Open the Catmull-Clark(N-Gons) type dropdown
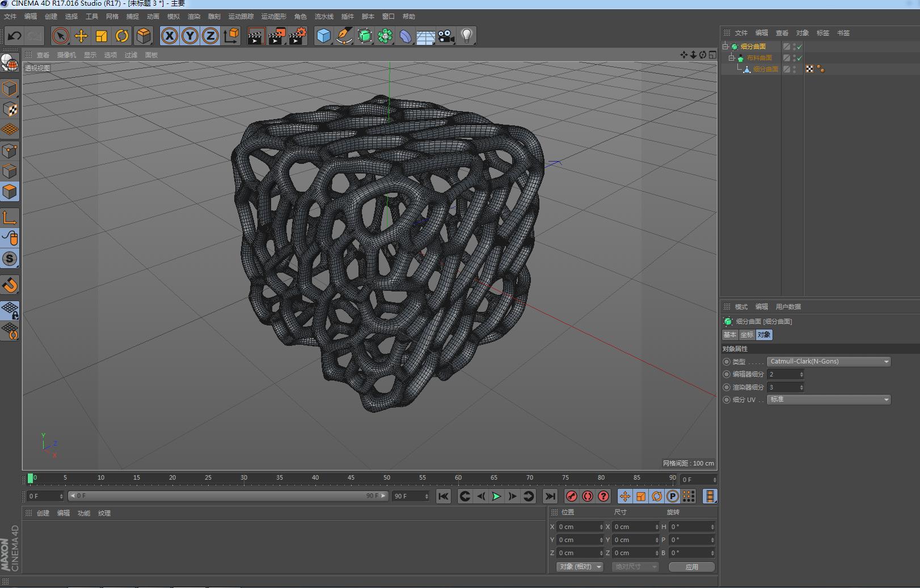 829,361
